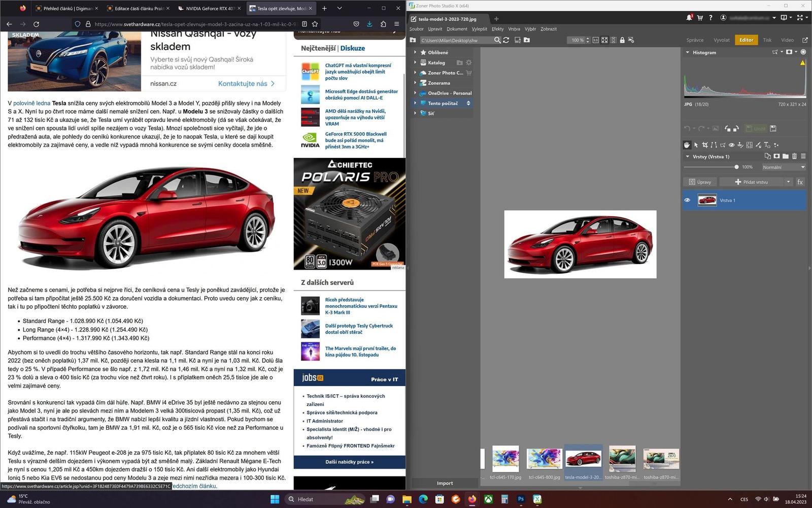This screenshot has width=812, height=508.
Task: Open the Efekty menu
Action: pyautogui.click(x=497, y=29)
